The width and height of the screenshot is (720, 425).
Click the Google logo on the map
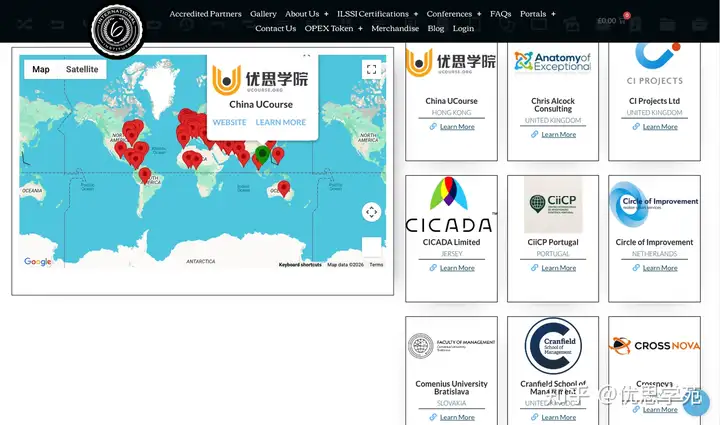coord(38,262)
